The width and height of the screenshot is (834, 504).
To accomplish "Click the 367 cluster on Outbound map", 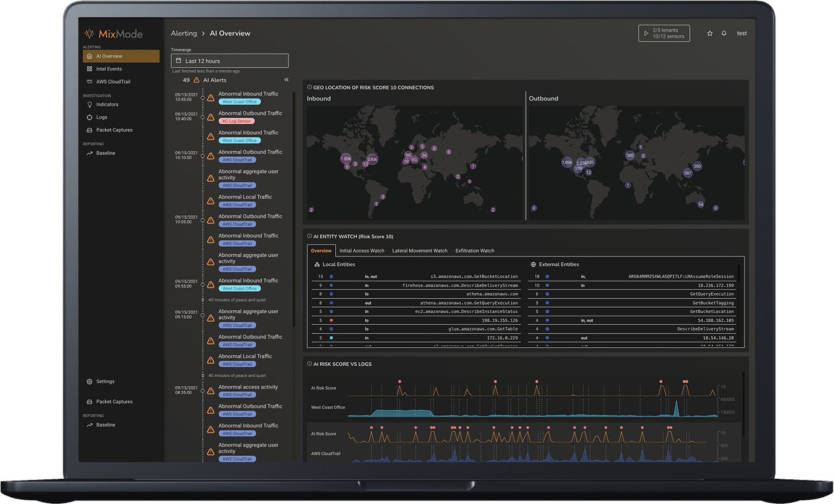I will click(x=688, y=173).
